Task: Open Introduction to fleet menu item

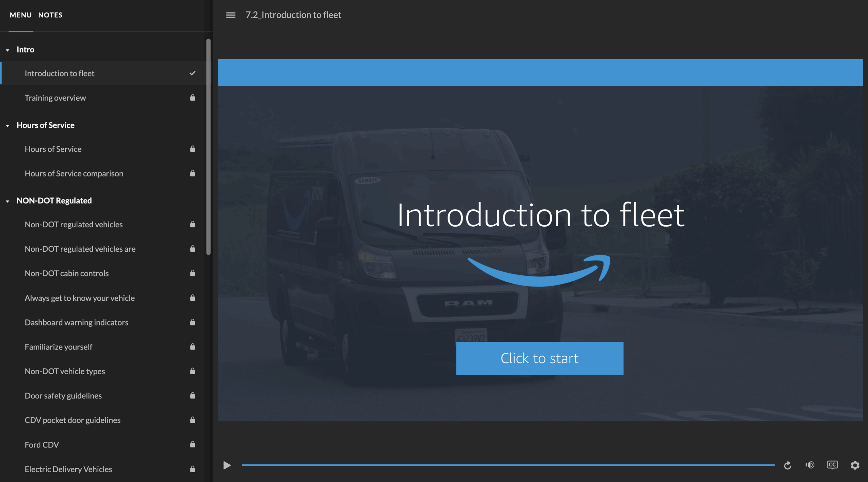Action: [x=103, y=73]
